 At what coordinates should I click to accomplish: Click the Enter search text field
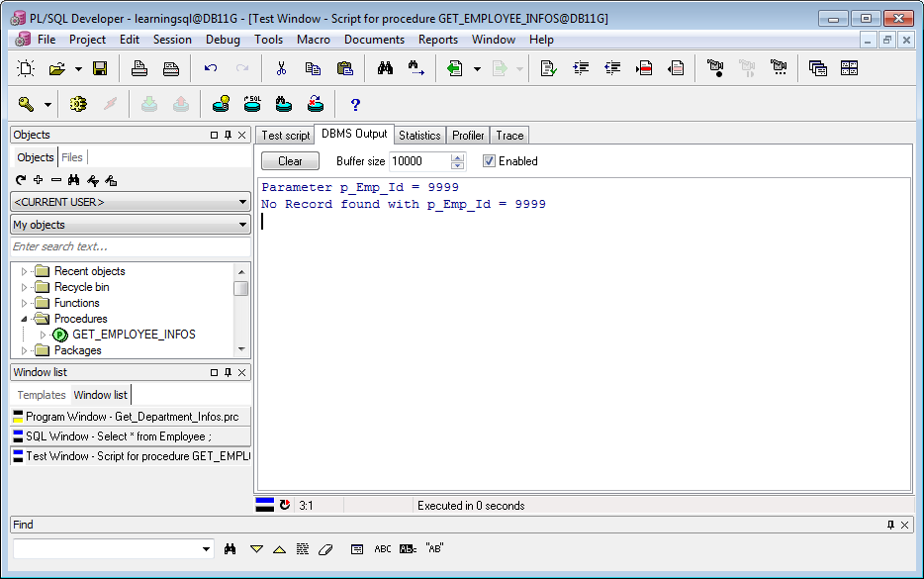coord(131,246)
